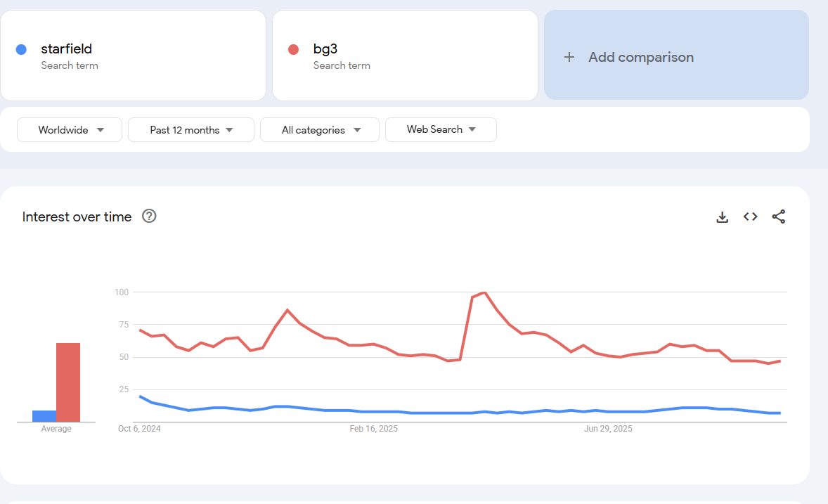
Task: Click the red bg3 color dot
Action: (x=294, y=49)
